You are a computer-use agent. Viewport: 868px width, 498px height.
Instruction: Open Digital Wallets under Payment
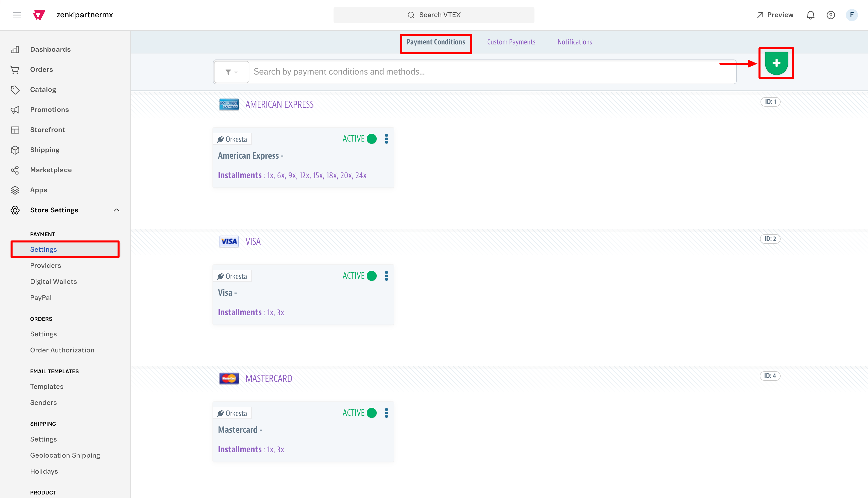point(53,281)
